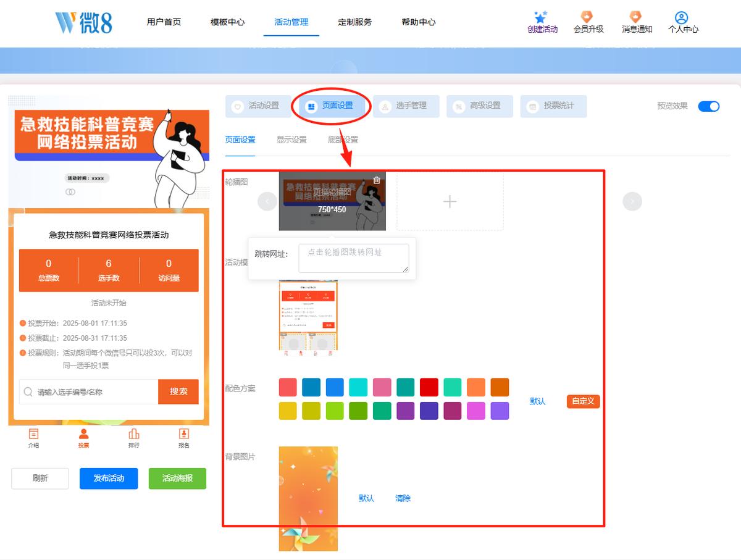This screenshot has width=741, height=560.
Task: Go to 用户首页 in the top navigation
Action: click(164, 22)
